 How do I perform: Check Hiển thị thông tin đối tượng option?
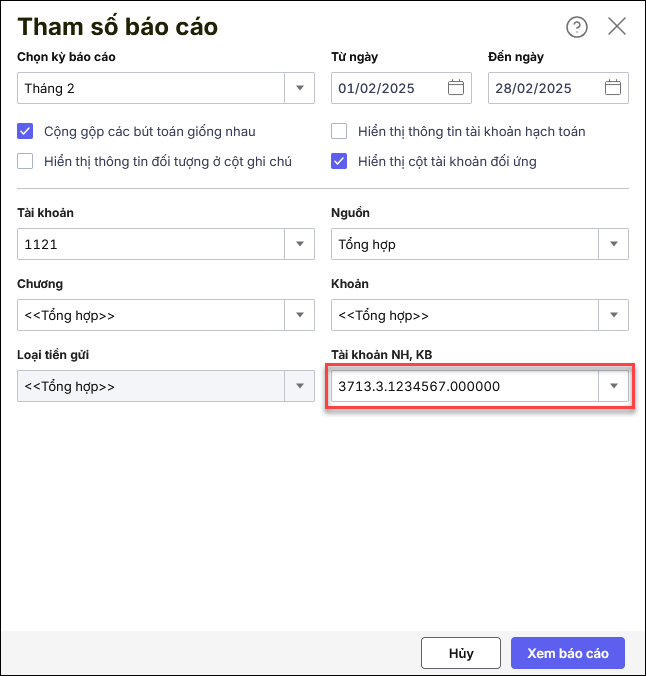tap(26, 161)
